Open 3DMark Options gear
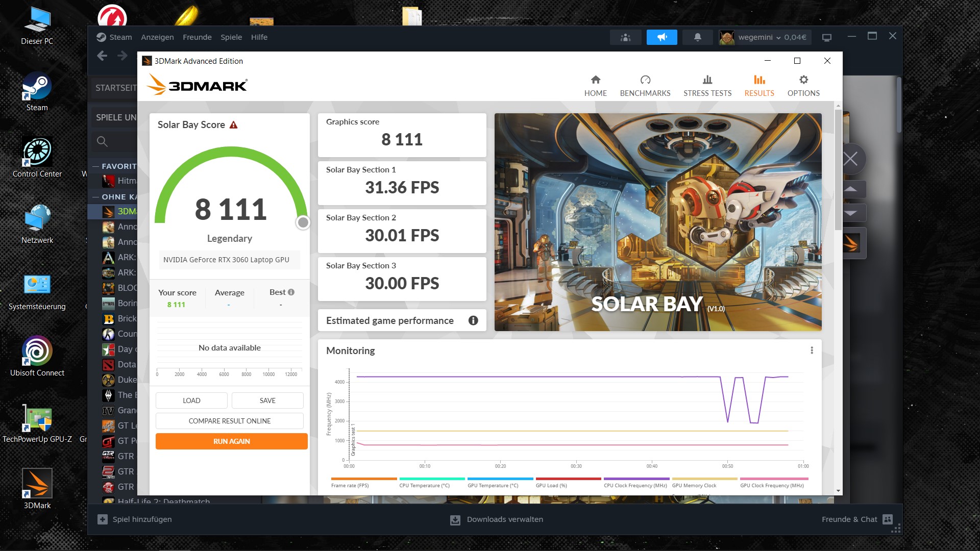 click(803, 86)
